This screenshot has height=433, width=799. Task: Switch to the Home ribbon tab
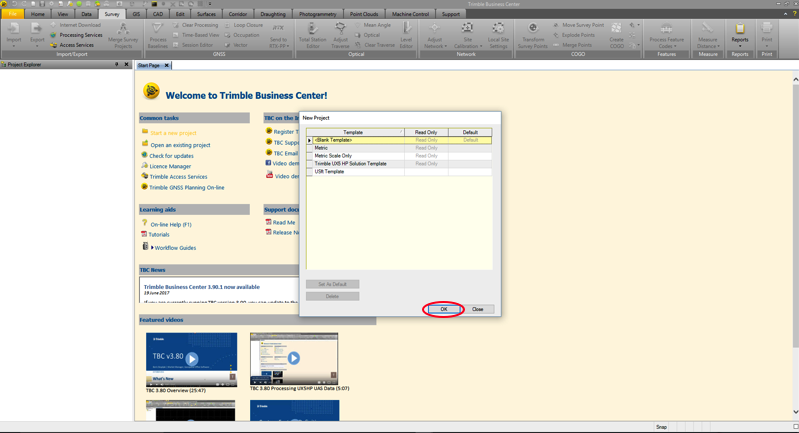[37, 14]
